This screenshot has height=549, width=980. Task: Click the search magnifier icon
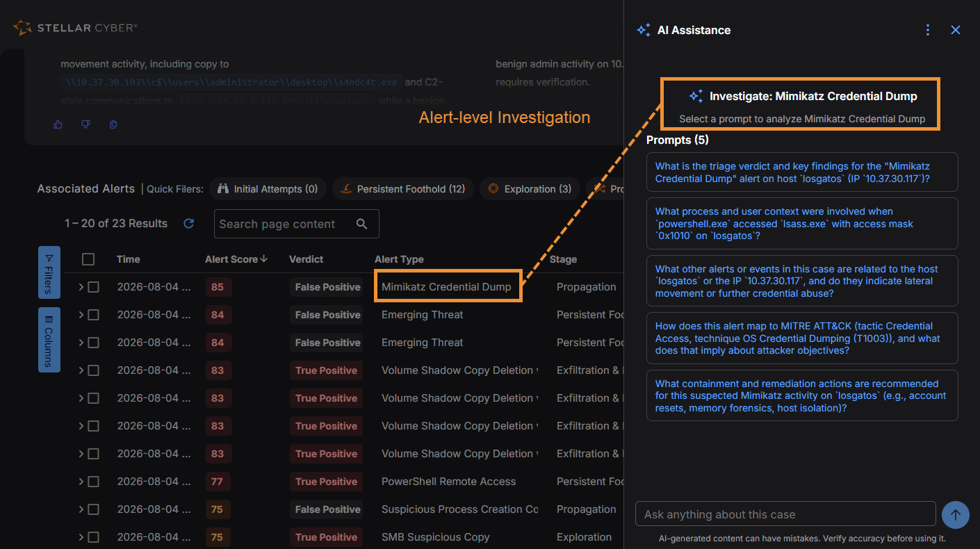click(361, 224)
